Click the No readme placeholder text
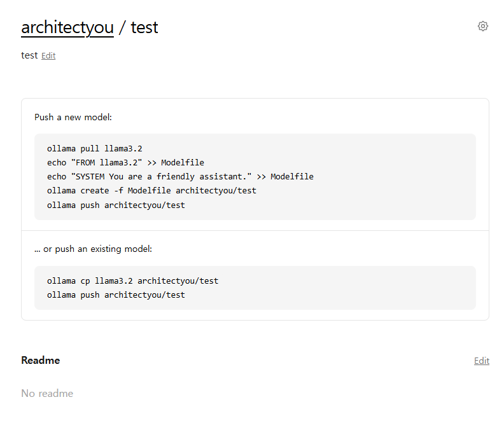The width and height of the screenshot is (504, 423). pos(47,393)
